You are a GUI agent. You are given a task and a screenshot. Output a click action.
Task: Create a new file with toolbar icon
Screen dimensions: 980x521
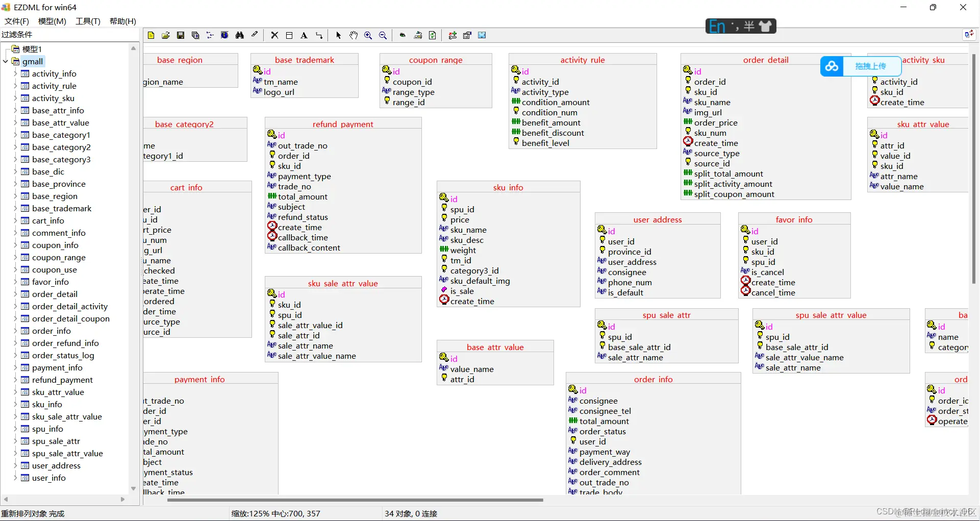point(151,35)
